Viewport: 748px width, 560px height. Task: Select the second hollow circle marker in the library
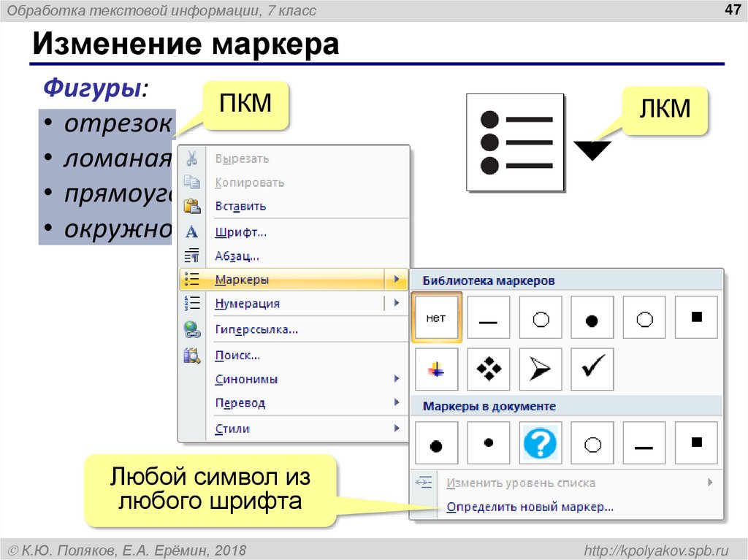click(644, 317)
